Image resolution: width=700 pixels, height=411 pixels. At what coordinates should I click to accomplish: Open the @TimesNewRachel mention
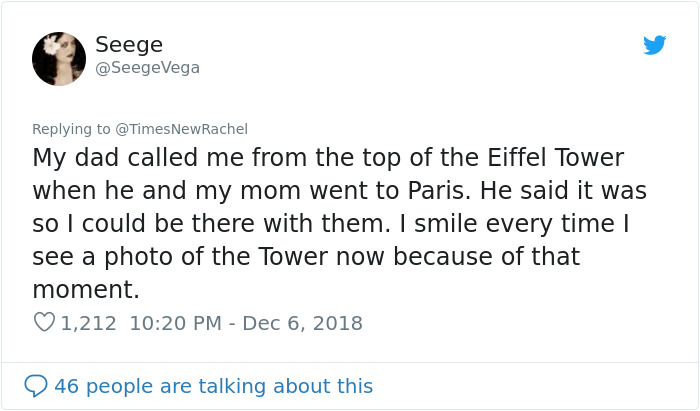pos(182,128)
